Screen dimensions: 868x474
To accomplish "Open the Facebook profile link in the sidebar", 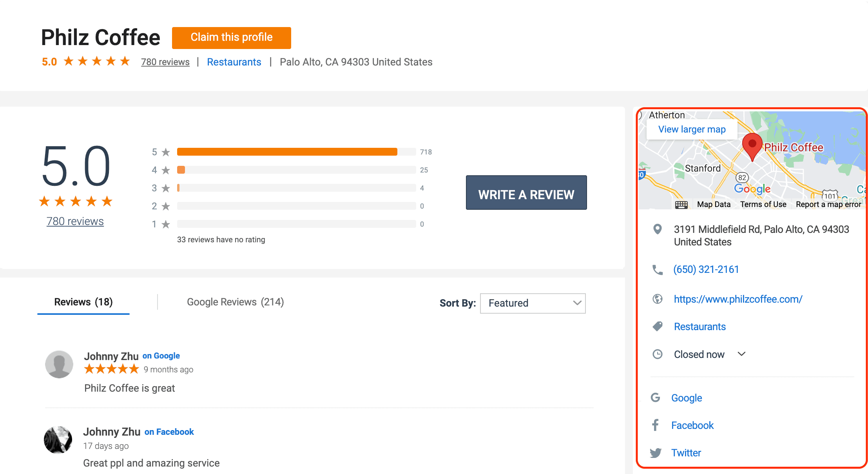I will pos(692,425).
